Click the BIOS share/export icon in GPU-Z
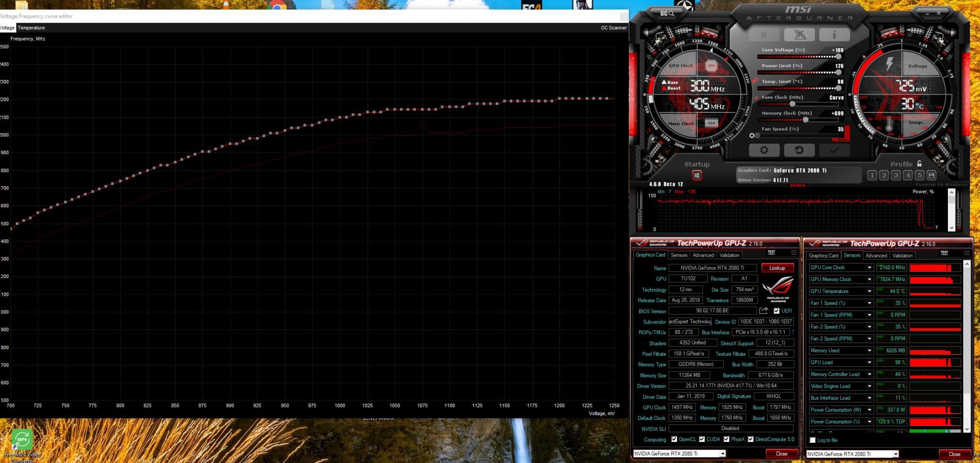980x463 pixels. (764, 311)
